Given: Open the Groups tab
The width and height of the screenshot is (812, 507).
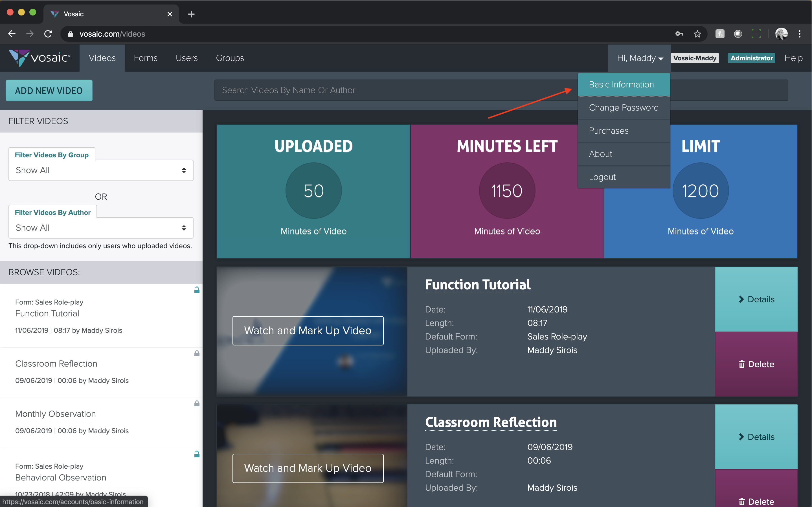Looking at the screenshot, I should pyautogui.click(x=230, y=58).
